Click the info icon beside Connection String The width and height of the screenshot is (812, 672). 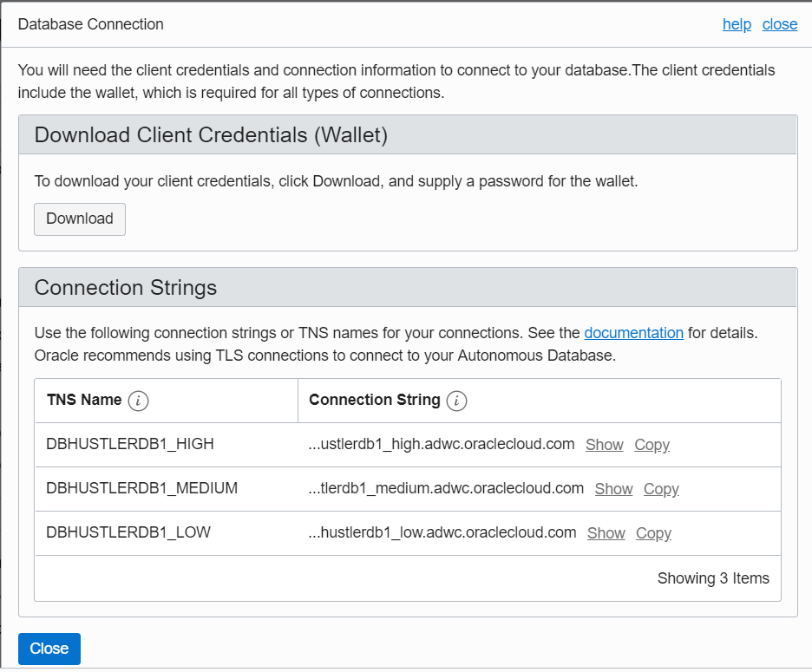457,401
